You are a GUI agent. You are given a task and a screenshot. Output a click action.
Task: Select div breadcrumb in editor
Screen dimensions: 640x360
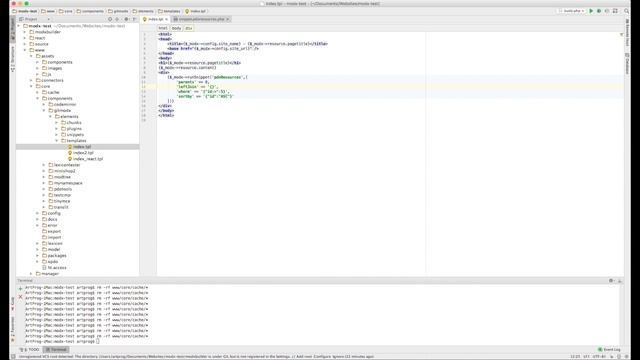[x=189, y=28]
